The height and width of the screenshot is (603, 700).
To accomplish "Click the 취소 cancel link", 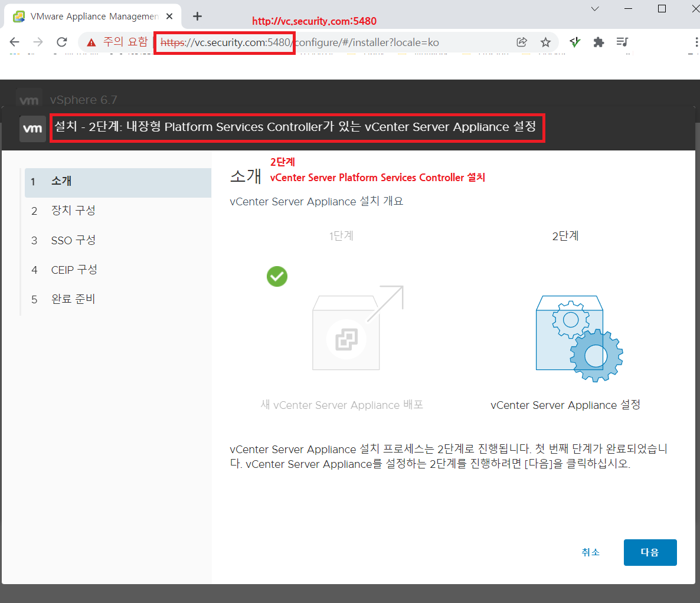I will [x=591, y=553].
